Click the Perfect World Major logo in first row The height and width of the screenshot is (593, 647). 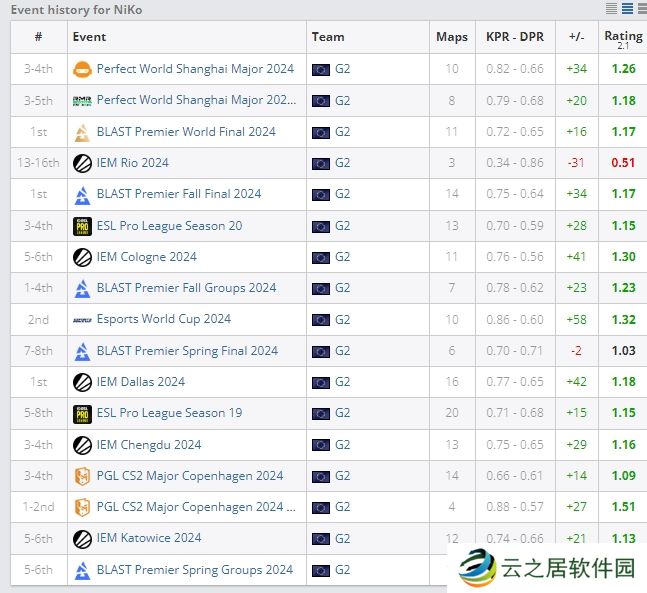tap(82, 69)
